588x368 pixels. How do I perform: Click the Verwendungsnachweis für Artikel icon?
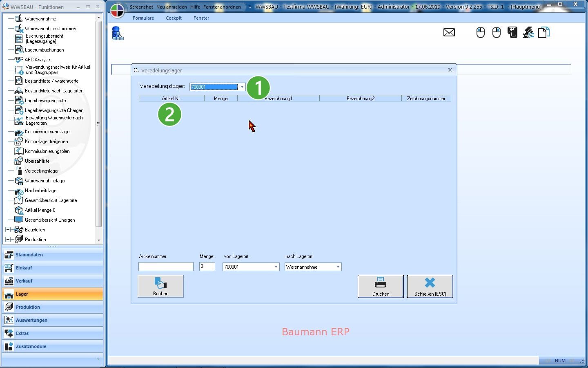pos(19,70)
